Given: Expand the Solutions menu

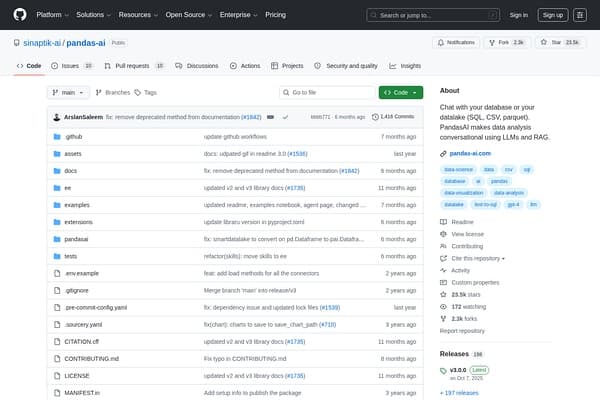Looking at the screenshot, I should tap(93, 15).
